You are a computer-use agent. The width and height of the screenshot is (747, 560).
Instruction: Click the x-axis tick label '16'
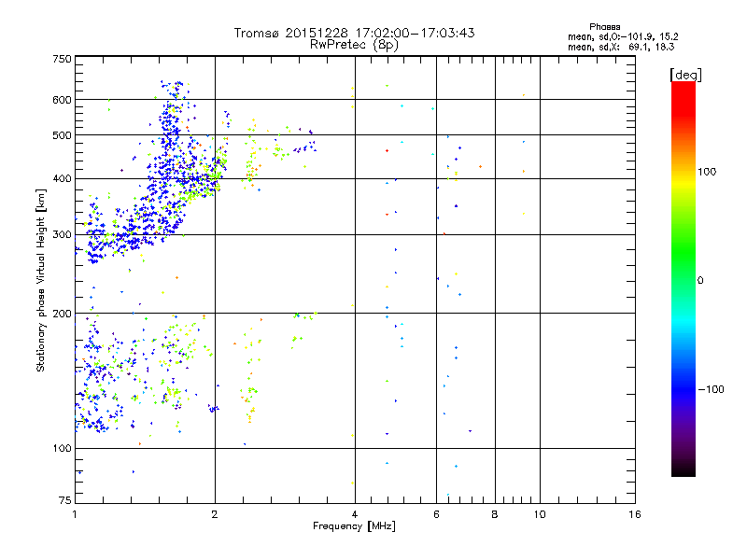pos(635,514)
